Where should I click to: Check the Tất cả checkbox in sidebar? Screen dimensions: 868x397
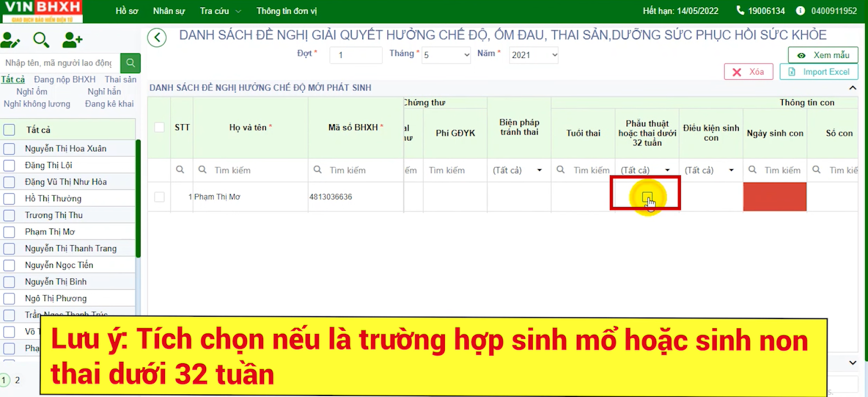coord(9,130)
